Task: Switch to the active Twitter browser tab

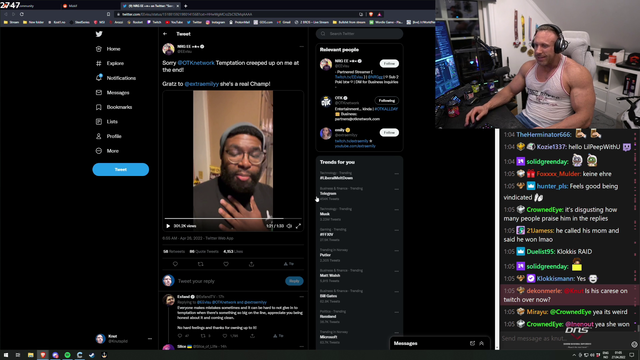Action: pyautogui.click(x=151, y=6)
